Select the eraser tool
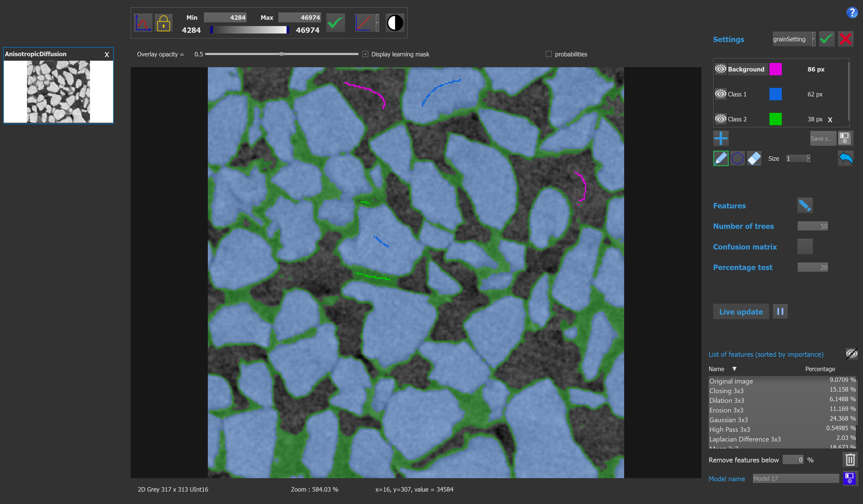Image resolution: width=863 pixels, height=504 pixels. pyautogui.click(x=754, y=158)
